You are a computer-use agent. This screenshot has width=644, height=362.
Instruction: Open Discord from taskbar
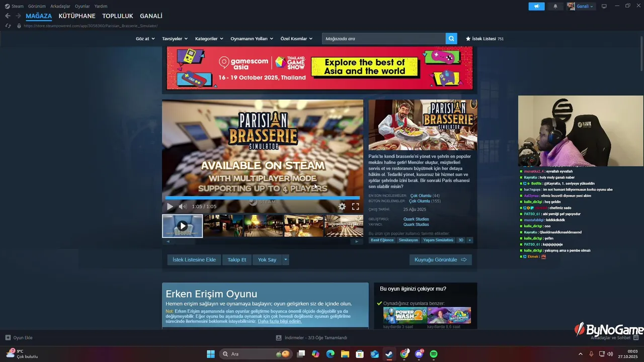click(x=419, y=354)
